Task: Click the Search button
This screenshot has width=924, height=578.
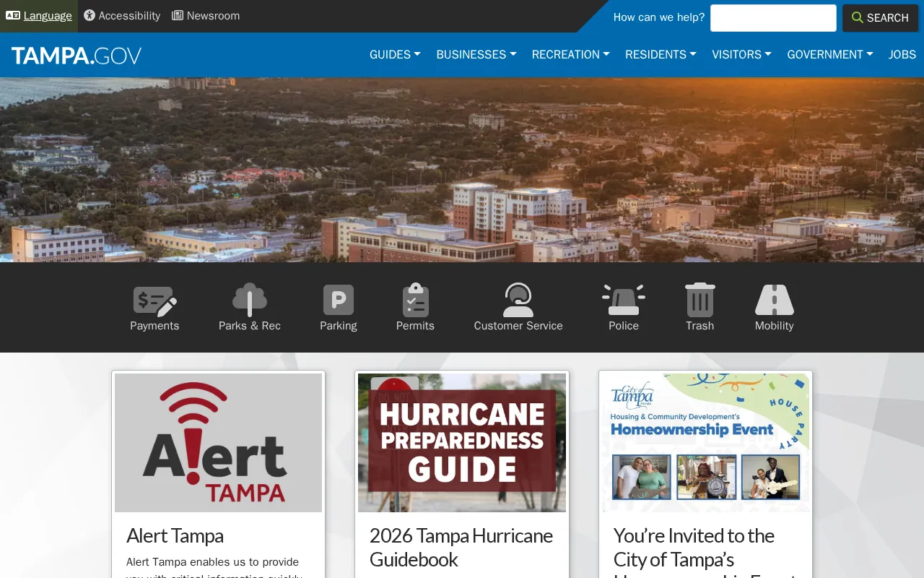Action: tap(880, 18)
